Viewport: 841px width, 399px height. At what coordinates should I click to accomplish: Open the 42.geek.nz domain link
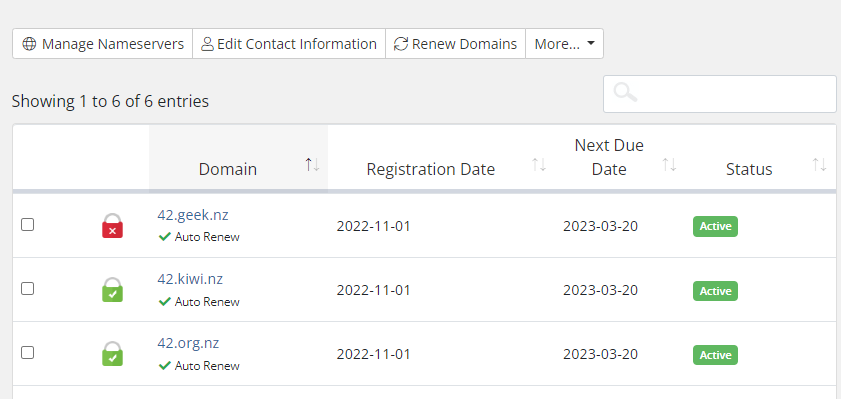193,215
